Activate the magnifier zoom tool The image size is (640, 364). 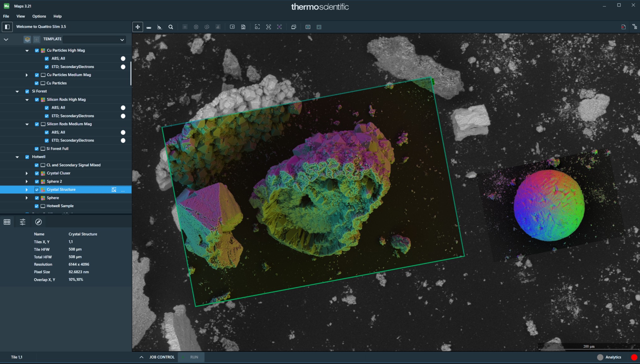(171, 27)
